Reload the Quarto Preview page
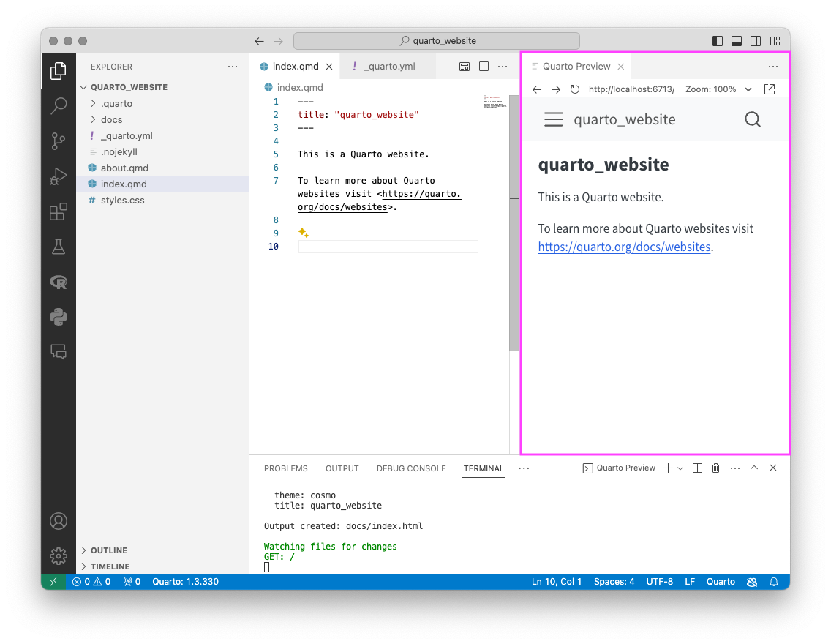 pos(574,89)
